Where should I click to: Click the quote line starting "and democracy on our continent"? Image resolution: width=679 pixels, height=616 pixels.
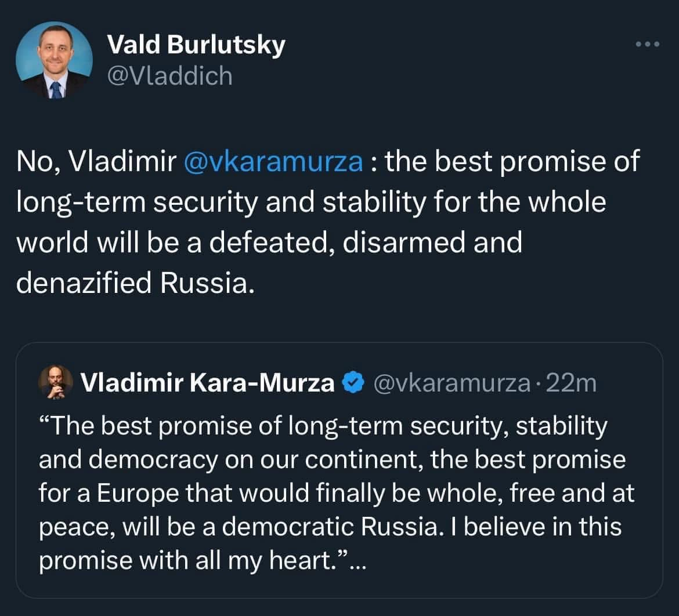[x=332, y=460]
